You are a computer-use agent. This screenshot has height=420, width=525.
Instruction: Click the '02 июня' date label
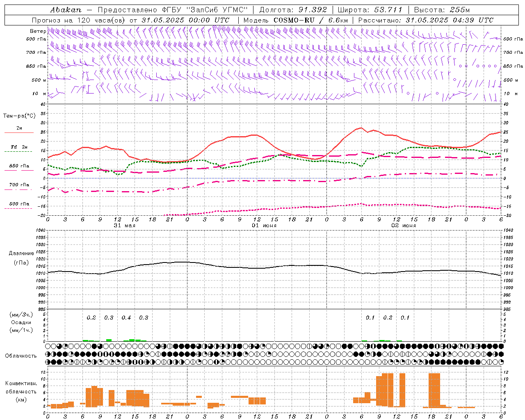point(404,226)
